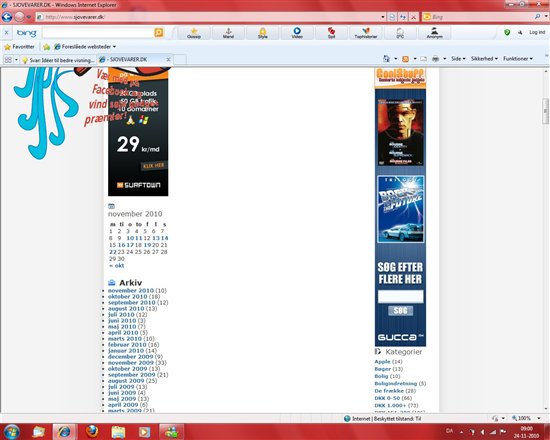Launch Firefox from the taskbar
Image resolution: width=550 pixels, height=440 pixels.
92,432
